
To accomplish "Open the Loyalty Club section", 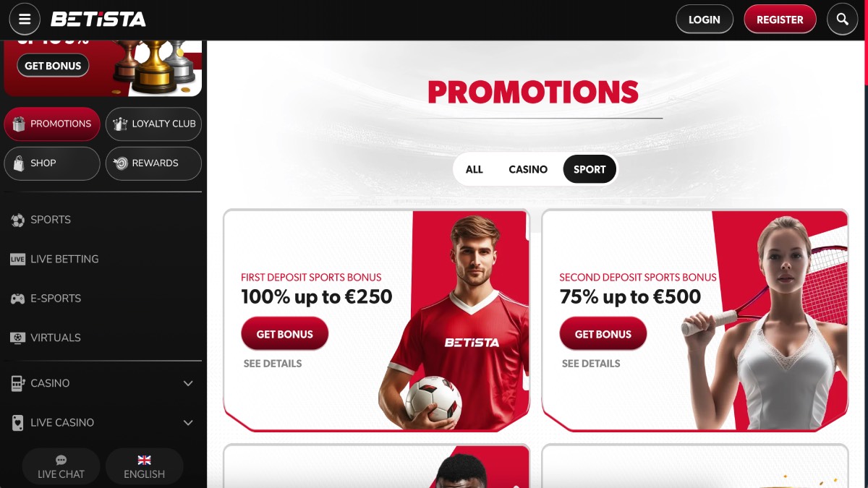I will (153, 124).
